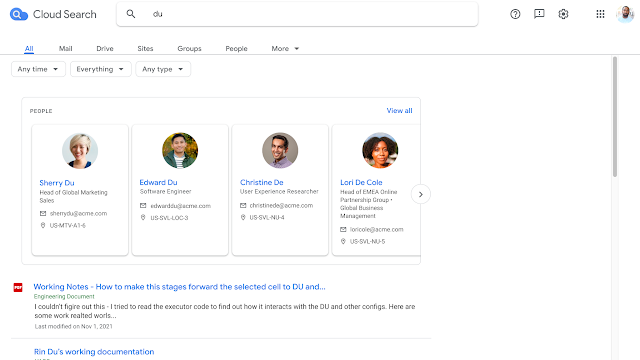640x360 pixels.
Task: Click the PEOPLE section heading
Action: pyautogui.click(x=41, y=111)
